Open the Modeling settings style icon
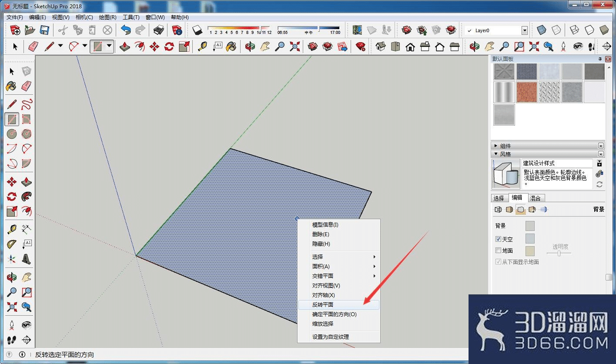616x364 pixels. tap(543, 210)
